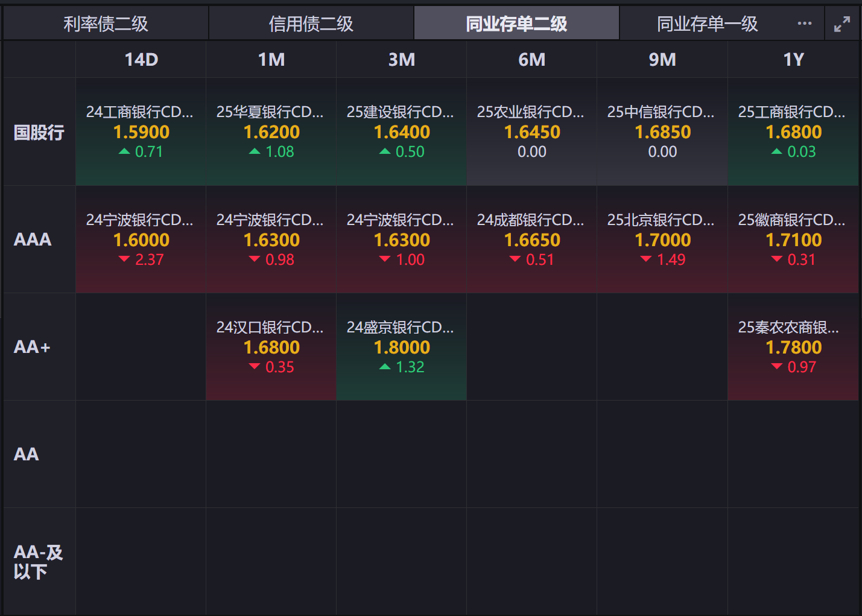Click the 9M column header
The image size is (862, 616).
click(662, 60)
